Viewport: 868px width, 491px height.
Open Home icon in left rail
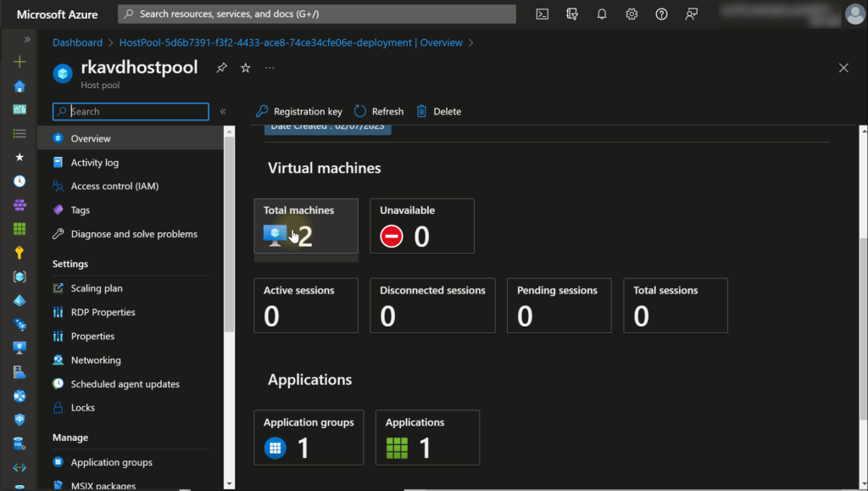19,86
